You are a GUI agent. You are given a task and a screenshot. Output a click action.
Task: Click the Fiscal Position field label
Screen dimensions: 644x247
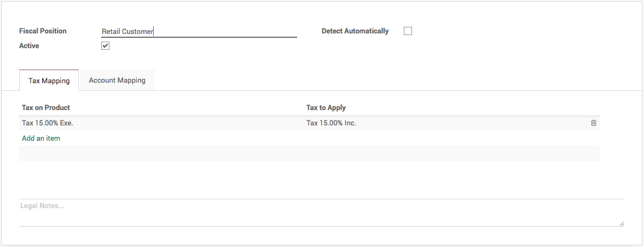pyautogui.click(x=43, y=31)
